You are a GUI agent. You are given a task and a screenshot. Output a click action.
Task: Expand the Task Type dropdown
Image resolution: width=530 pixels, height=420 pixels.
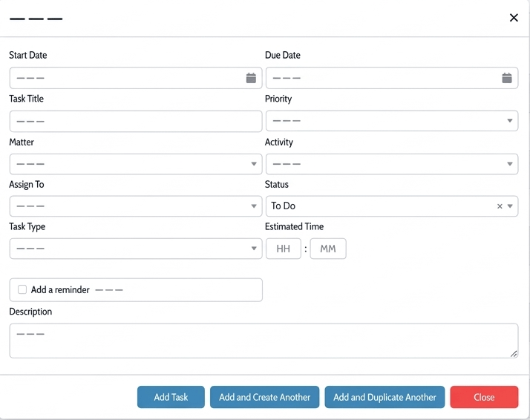point(254,249)
